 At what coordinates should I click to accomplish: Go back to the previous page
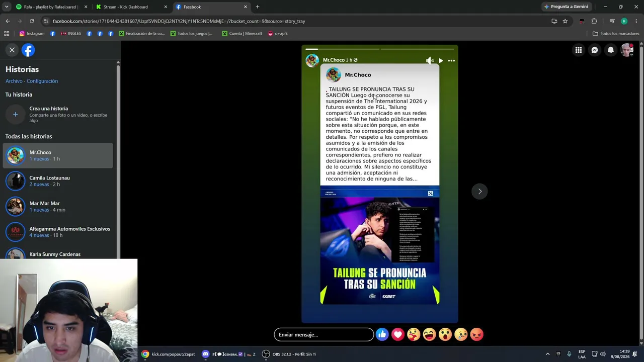point(8,21)
